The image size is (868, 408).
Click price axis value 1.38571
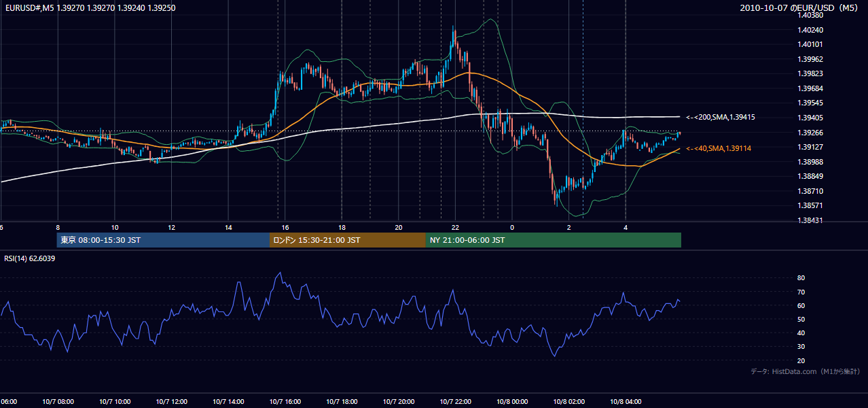coord(812,205)
